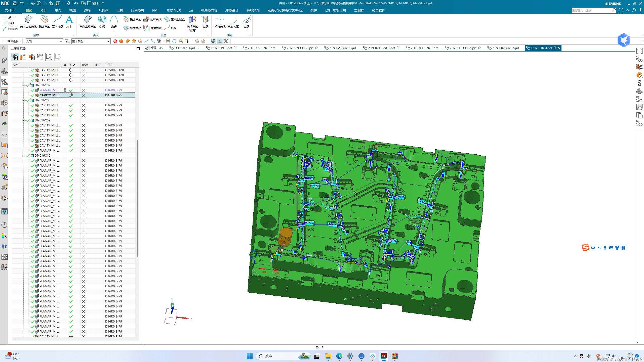
Task: Open the Windows Start button
Action: pyautogui.click(x=250, y=356)
